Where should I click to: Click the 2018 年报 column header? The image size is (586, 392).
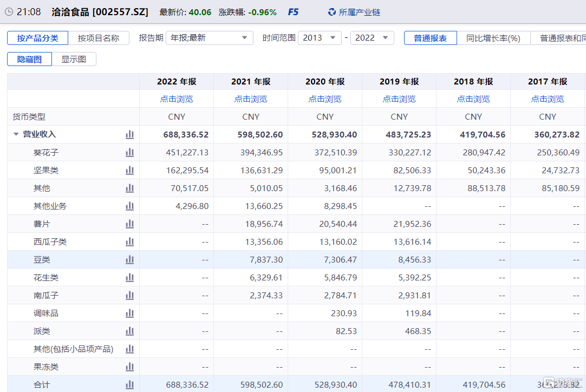473,81
